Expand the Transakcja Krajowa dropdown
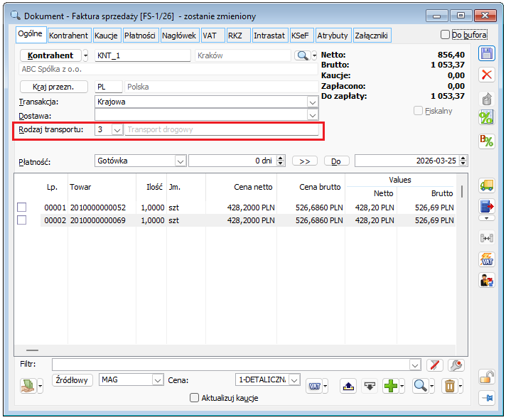The height and width of the screenshot is (420, 506). (312, 102)
